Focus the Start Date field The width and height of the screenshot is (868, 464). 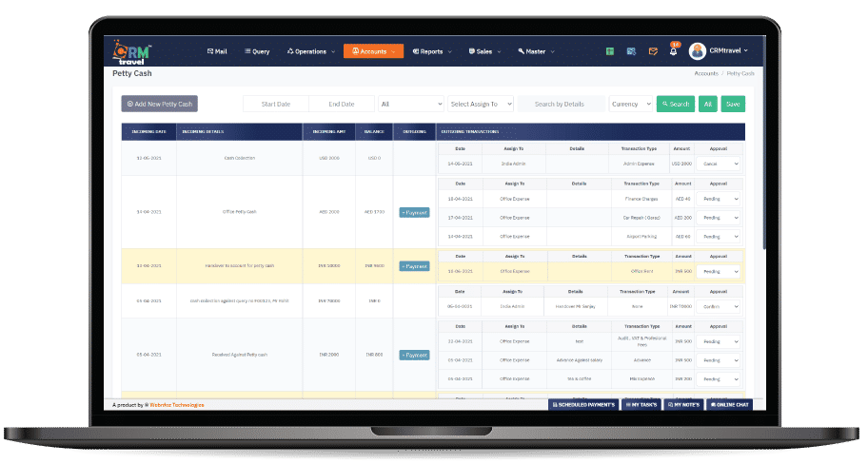[276, 104]
